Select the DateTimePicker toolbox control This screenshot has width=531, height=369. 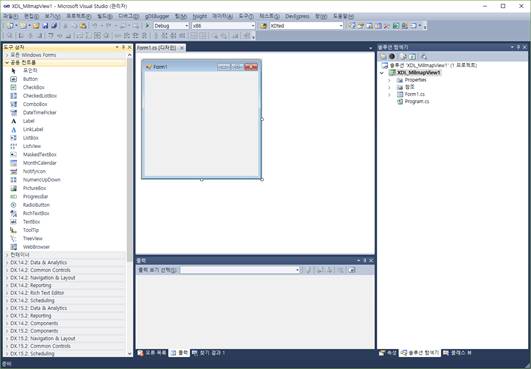coord(39,112)
